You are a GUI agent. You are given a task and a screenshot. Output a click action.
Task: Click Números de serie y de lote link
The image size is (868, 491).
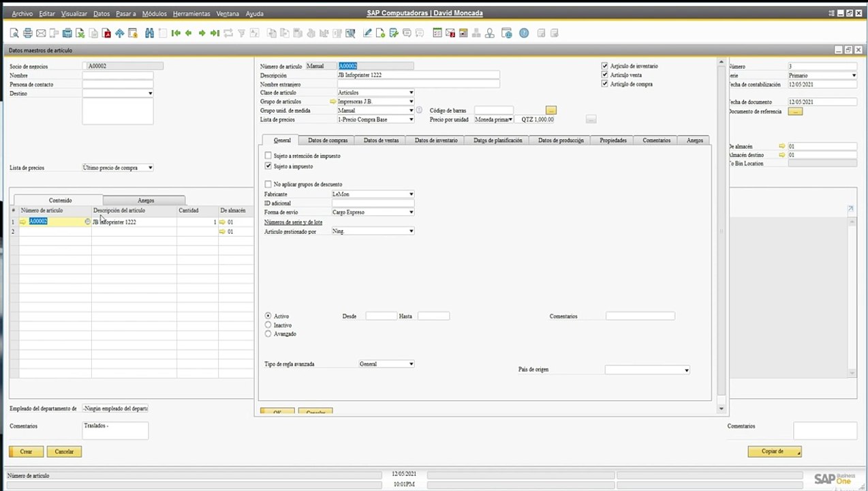[293, 222]
